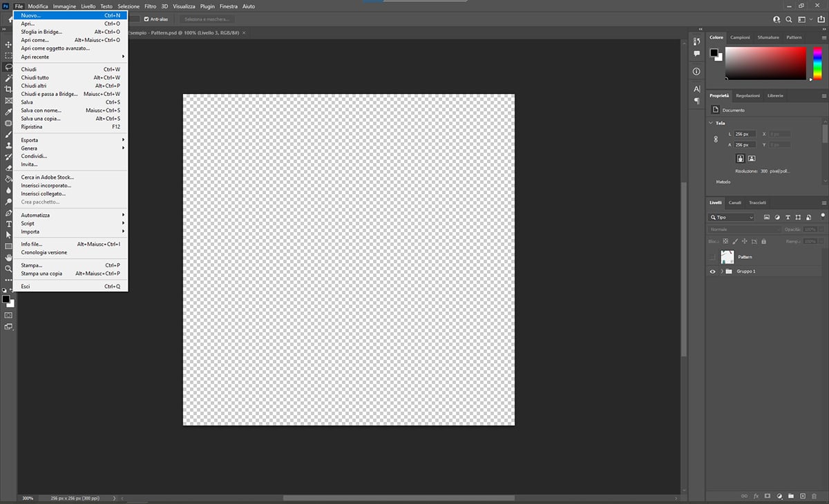Lock transparent pixels in Livelli panel
Image resolution: width=829 pixels, height=504 pixels.
[725, 241]
